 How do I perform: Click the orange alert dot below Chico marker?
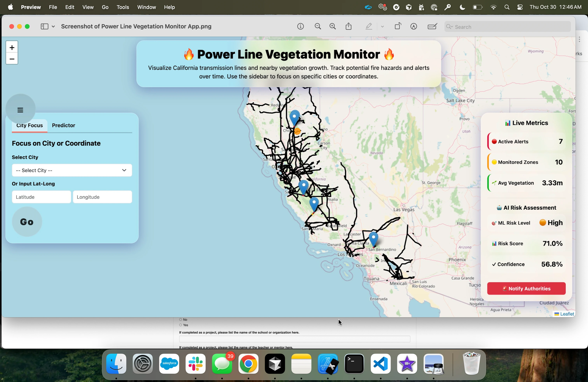[x=297, y=131]
